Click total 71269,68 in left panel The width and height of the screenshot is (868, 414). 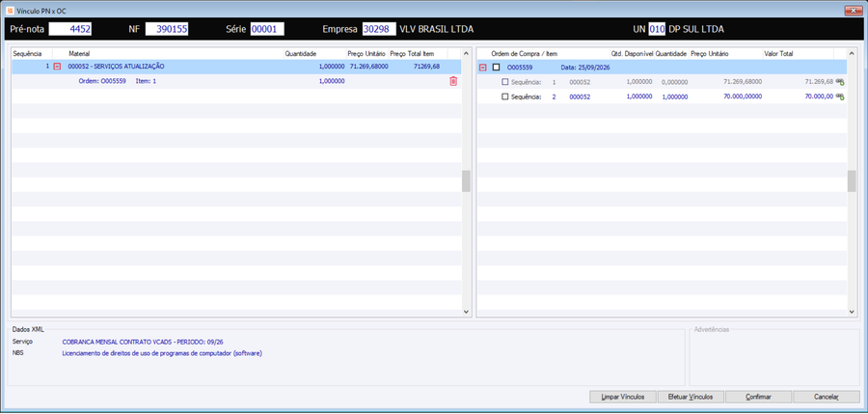[x=427, y=67]
